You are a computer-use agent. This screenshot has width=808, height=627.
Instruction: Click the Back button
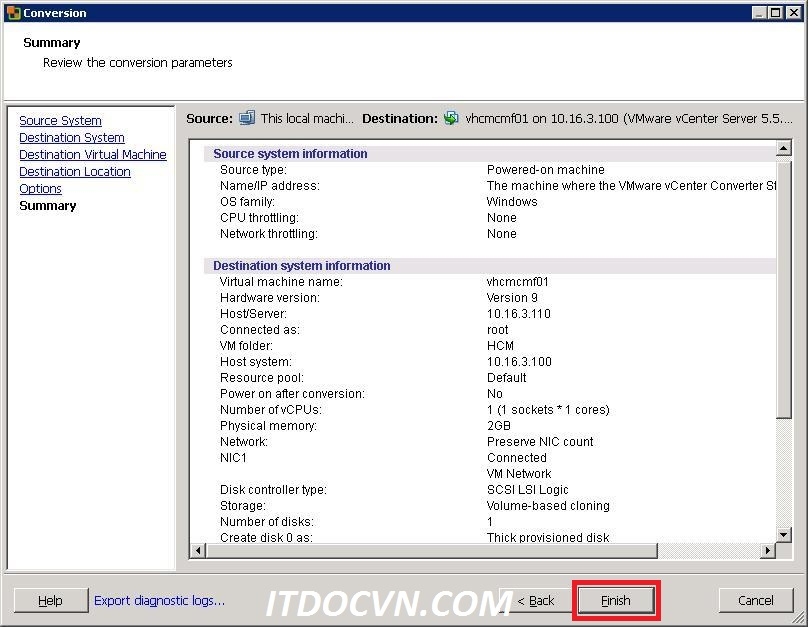(536, 601)
